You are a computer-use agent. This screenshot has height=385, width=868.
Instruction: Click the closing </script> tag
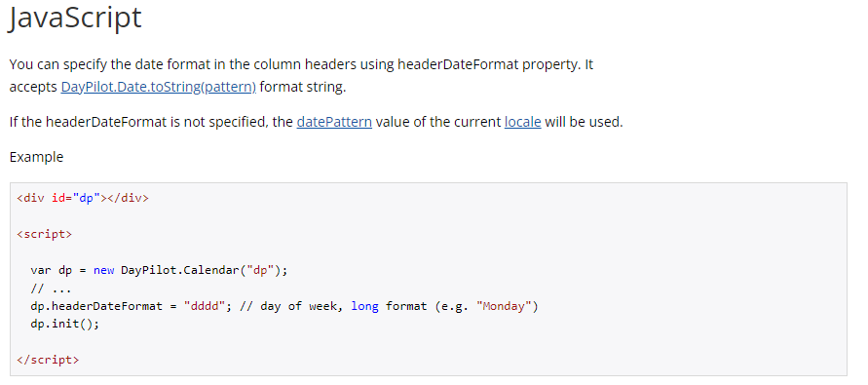(x=48, y=360)
